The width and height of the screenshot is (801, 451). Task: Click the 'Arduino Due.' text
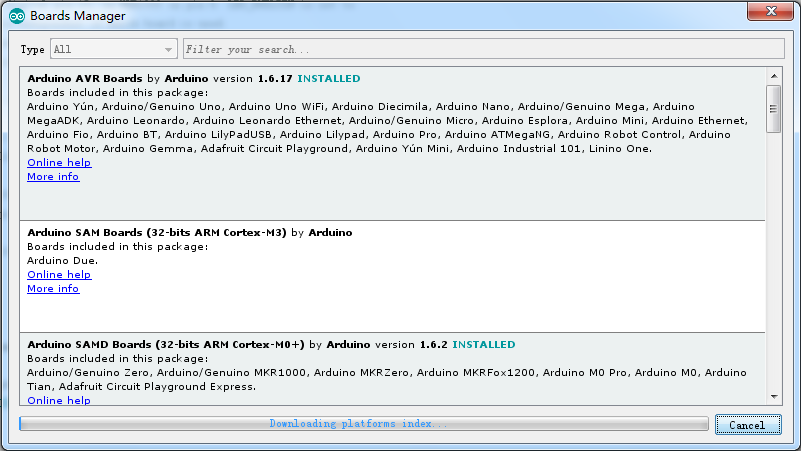click(x=62, y=260)
